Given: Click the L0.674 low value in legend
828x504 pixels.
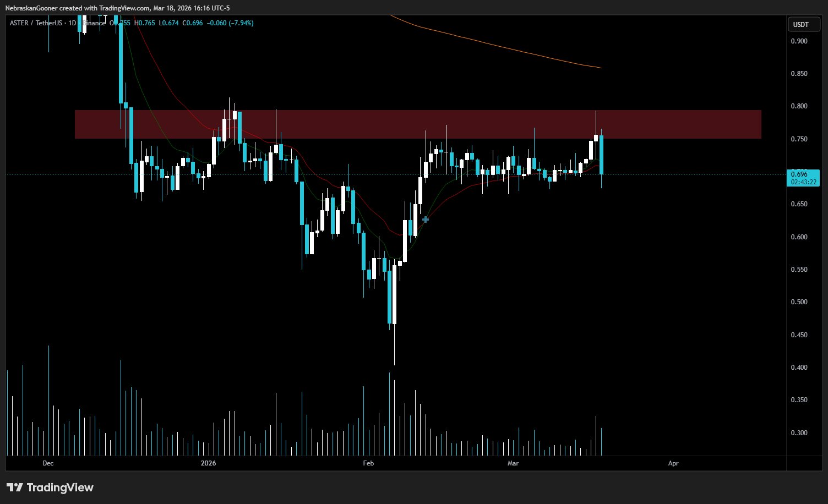Looking at the screenshot, I should pos(168,23).
